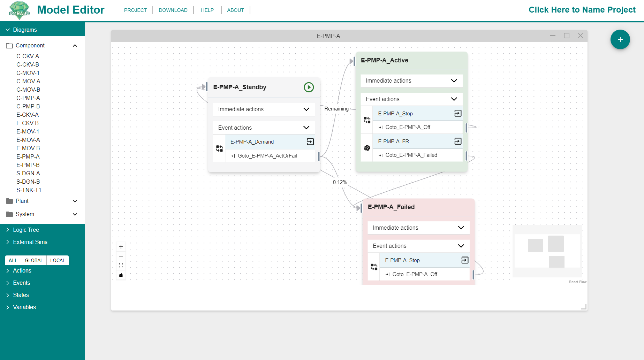644x360 pixels.
Task: Collapse the Diagrams section
Action: (8, 30)
